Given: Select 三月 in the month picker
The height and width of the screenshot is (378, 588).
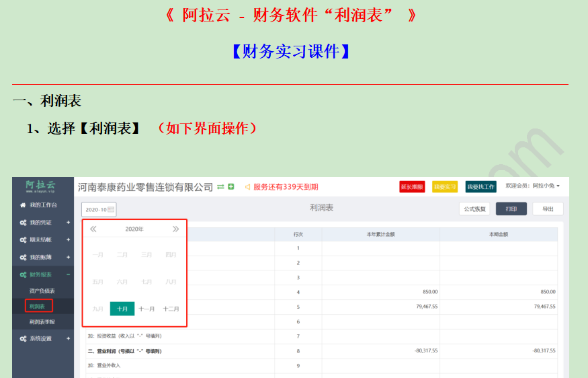Looking at the screenshot, I should (146, 255).
